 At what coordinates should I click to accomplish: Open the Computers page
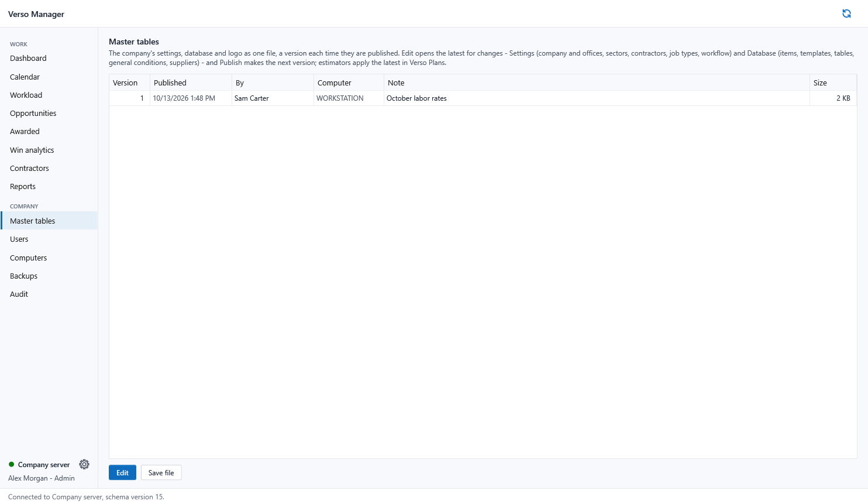pos(49,258)
